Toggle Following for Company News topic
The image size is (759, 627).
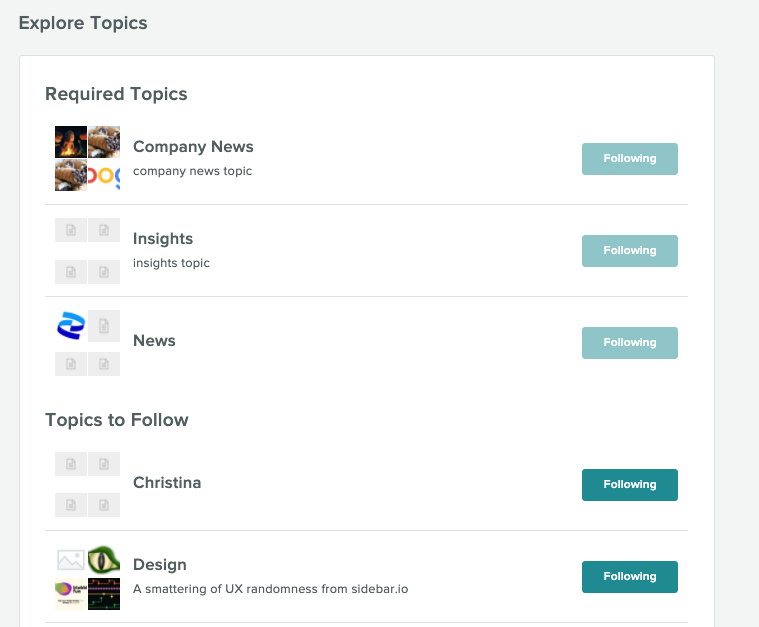click(x=629, y=159)
